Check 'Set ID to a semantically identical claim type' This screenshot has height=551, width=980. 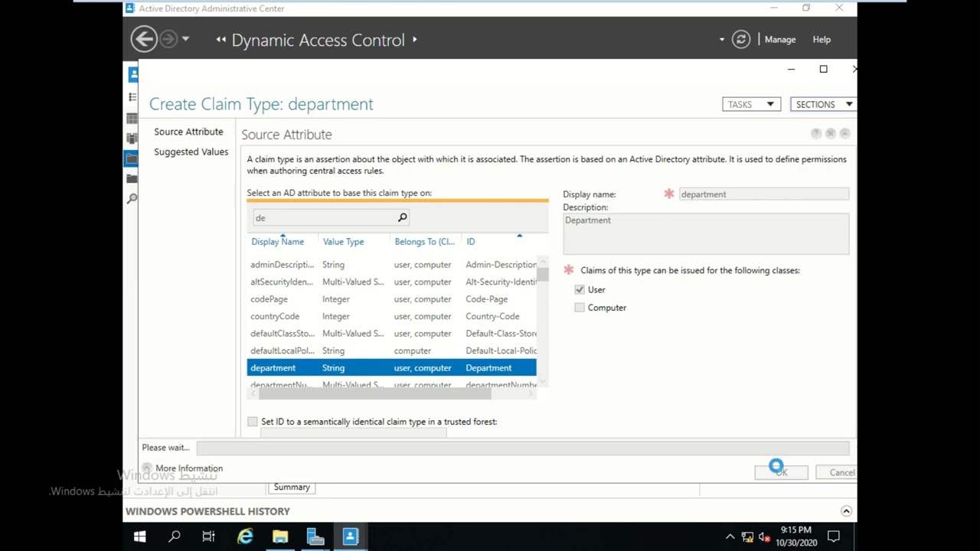[253, 422]
